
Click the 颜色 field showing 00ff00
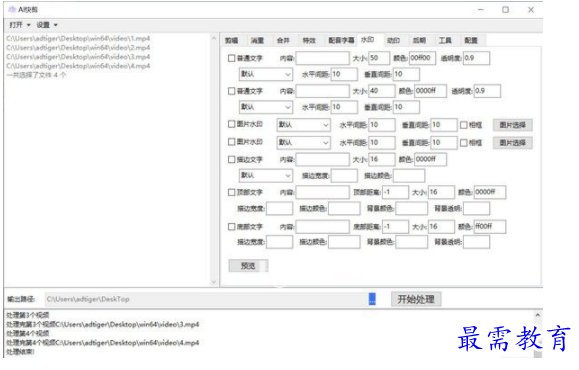(x=422, y=58)
